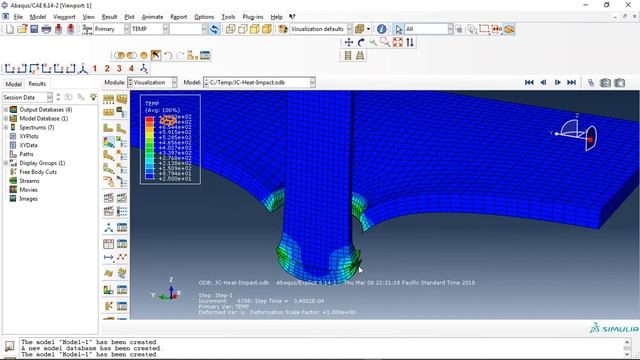Jump to last frame button
The height and width of the screenshot is (360, 640).
pos(571,82)
